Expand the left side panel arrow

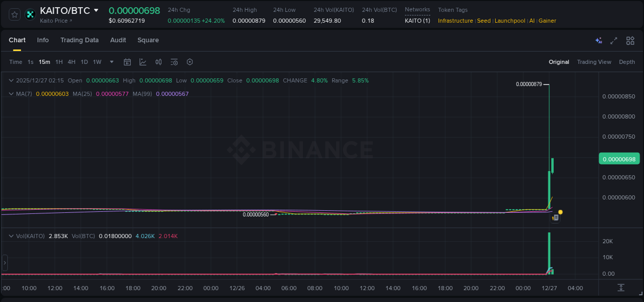[x=4, y=263]
